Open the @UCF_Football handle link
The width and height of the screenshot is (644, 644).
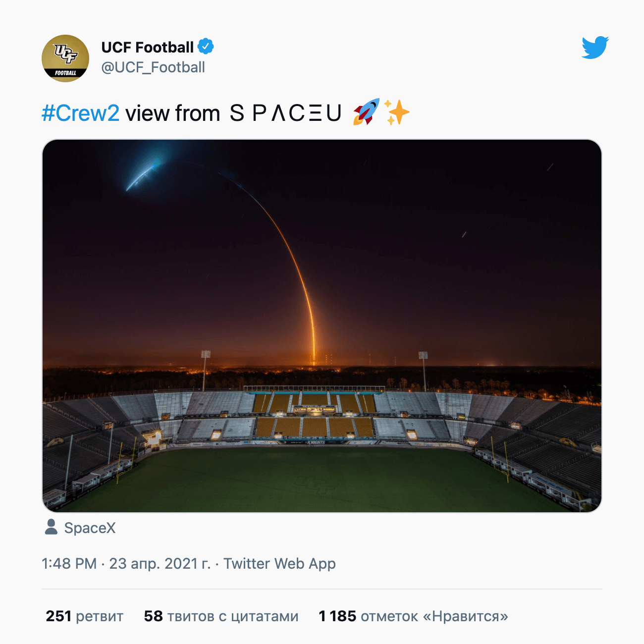click(x=153, y=67)
